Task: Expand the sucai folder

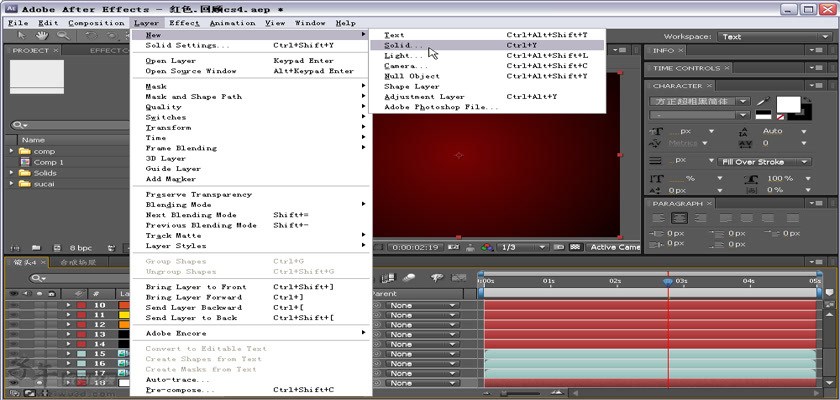Action: point(11,184)
